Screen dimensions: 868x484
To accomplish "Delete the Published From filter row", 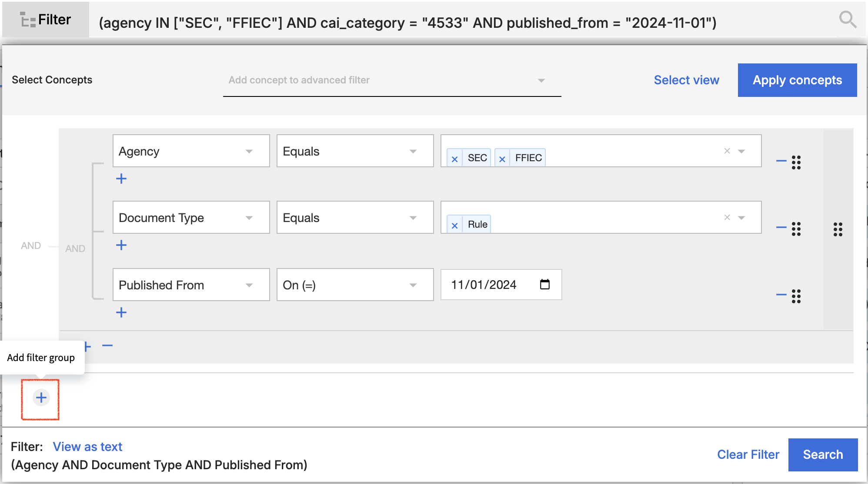I will coord(781,295).
